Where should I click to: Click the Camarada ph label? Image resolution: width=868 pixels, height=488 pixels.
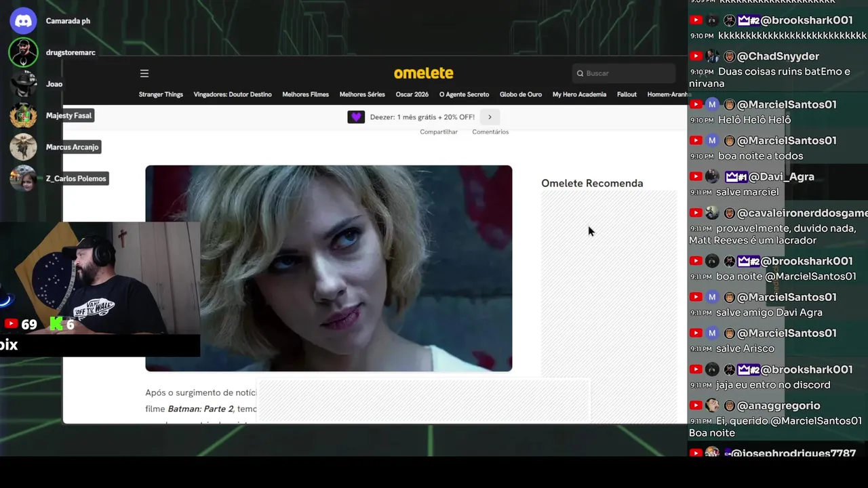tap(68, 21)
